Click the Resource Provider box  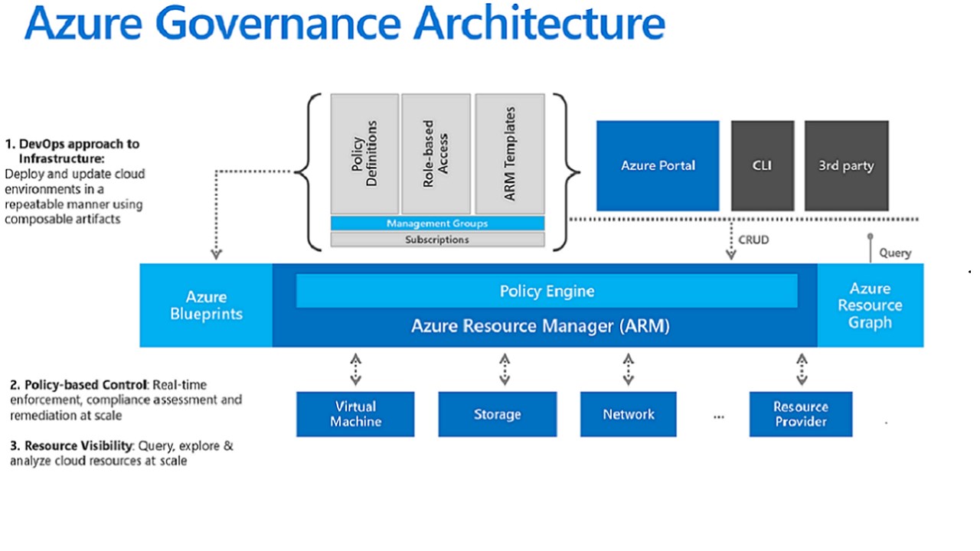[x=801, y=414]
